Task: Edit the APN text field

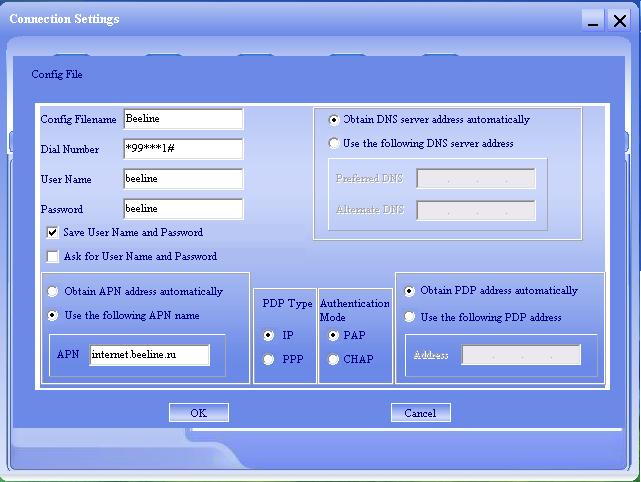Action: point(150,355)
